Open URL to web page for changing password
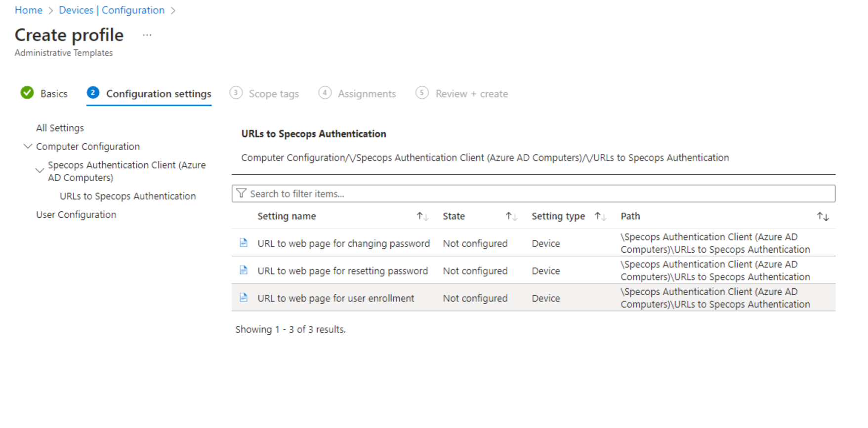The height and width of the screenshot is (428, 868). click(343, 243)
